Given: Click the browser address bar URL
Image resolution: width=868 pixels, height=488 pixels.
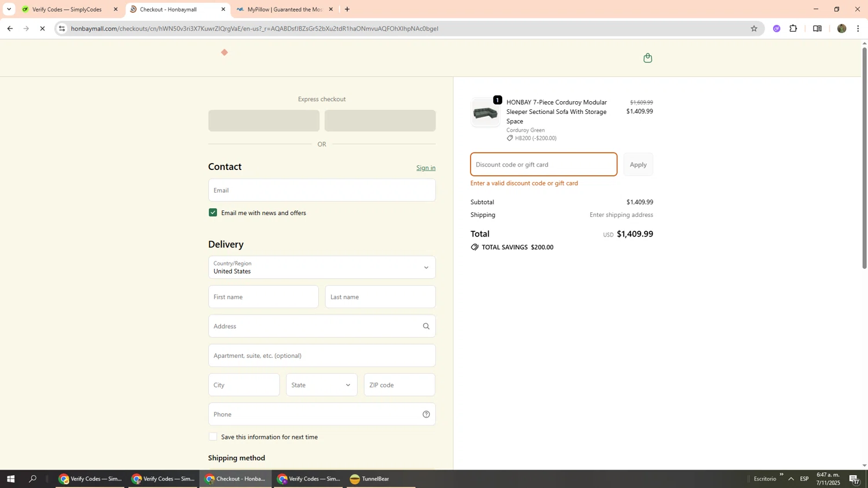Looking at the screenshot, I should coord(255,28).
